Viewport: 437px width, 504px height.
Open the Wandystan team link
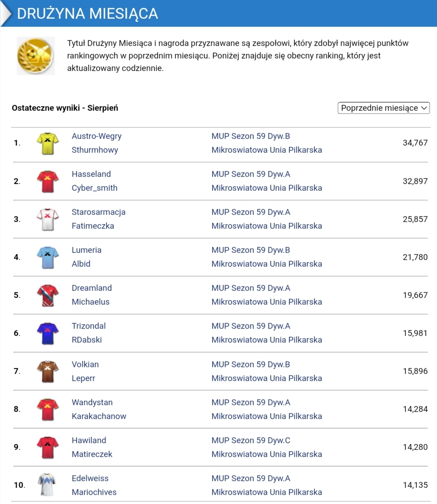[x=92, y=403]
